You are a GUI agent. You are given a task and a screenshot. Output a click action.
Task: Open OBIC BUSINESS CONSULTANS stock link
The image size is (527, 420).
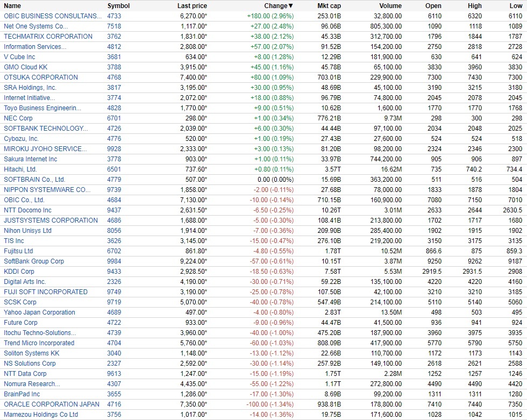(x=53, y=16)
